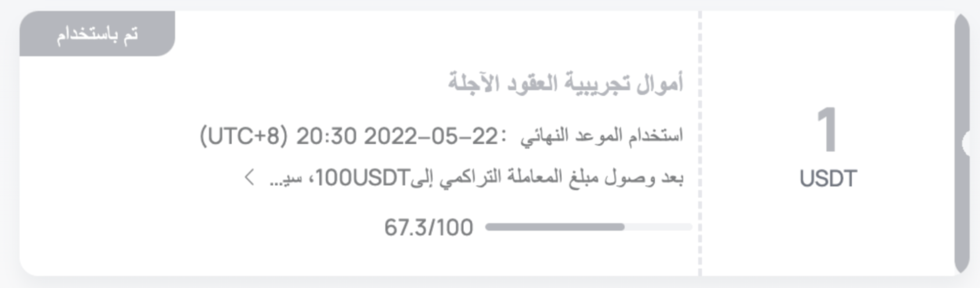Select the 67.3/100 progress text
This screenshot has width=980, height=288.
pyautogui.click(x=428, y=228)
